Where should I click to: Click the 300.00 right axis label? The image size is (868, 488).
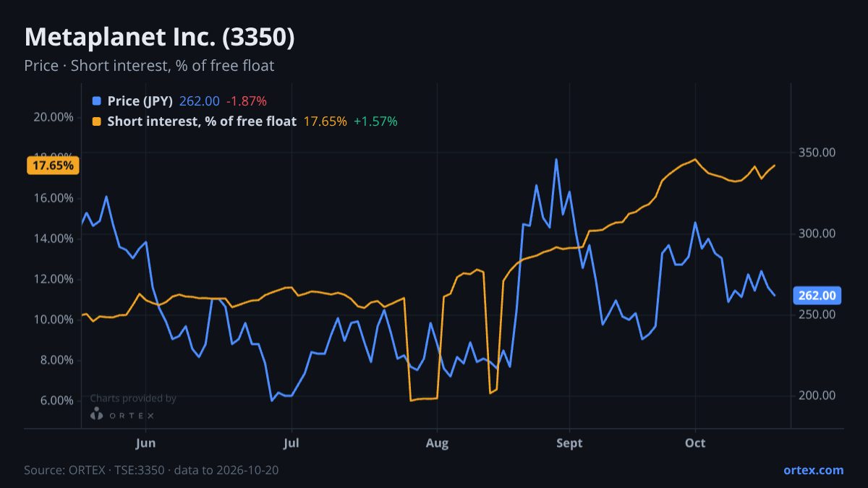pos(817,234)
